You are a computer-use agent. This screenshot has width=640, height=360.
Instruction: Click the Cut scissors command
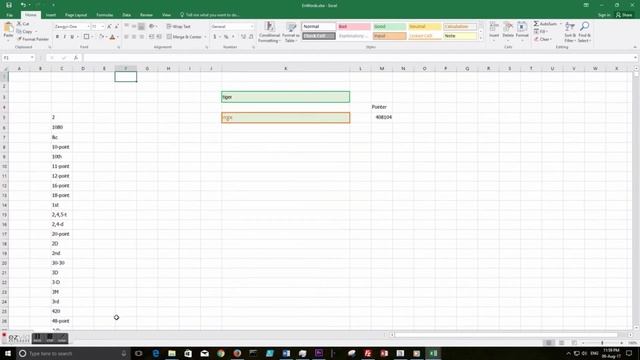point(23,24)
